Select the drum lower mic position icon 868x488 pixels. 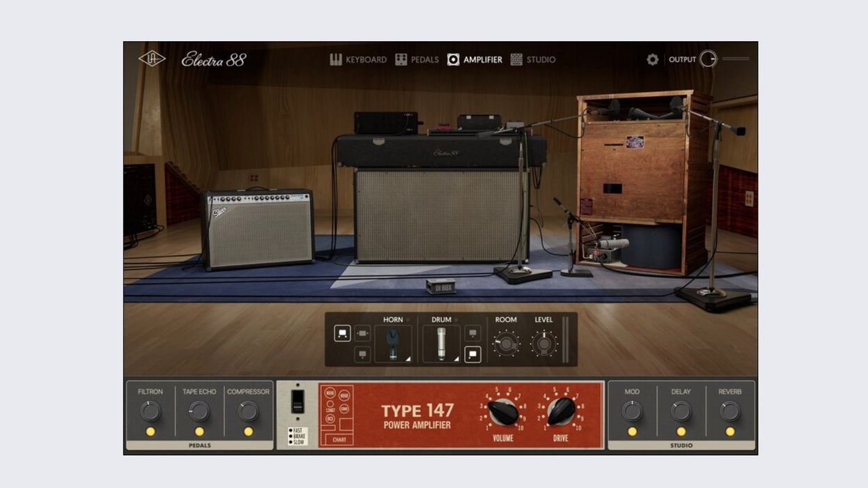pos(472,354)
